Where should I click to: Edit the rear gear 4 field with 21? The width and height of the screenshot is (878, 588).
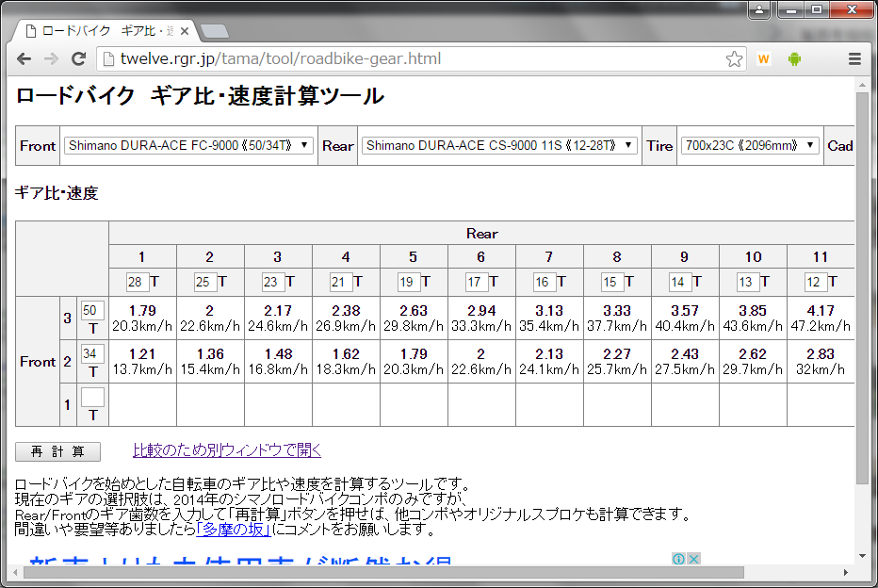point(340,282)
